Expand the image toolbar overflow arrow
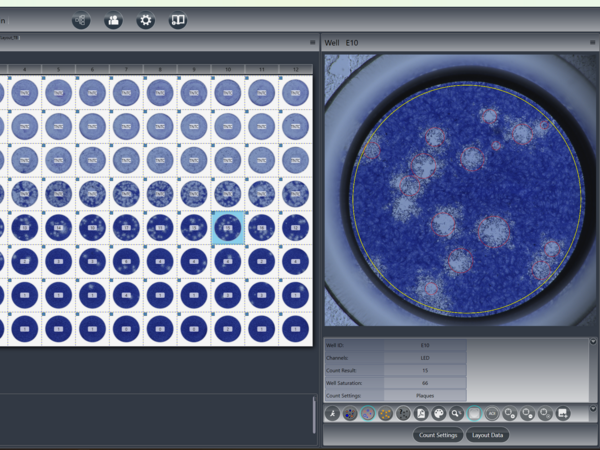Image resolution: width=600 pixels, height=450 pixels. pos(593,409)
